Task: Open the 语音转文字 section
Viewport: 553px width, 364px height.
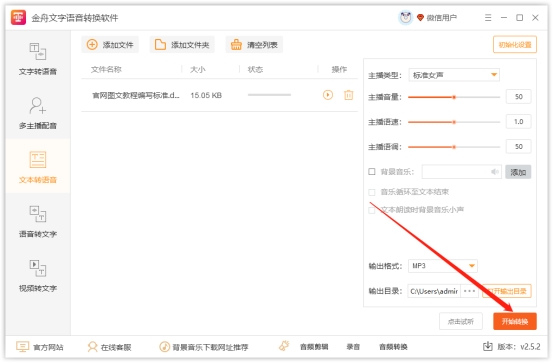Action: click(x=38, y=221)
